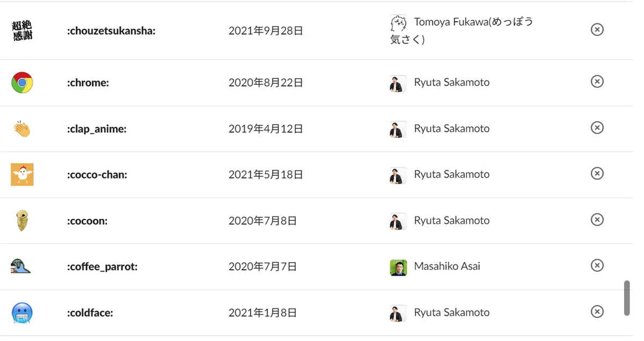Click the clapping hands emoji icon
The height and width of the screenshot is (341, 644).
pyautogui.click(x=22, y=129)
